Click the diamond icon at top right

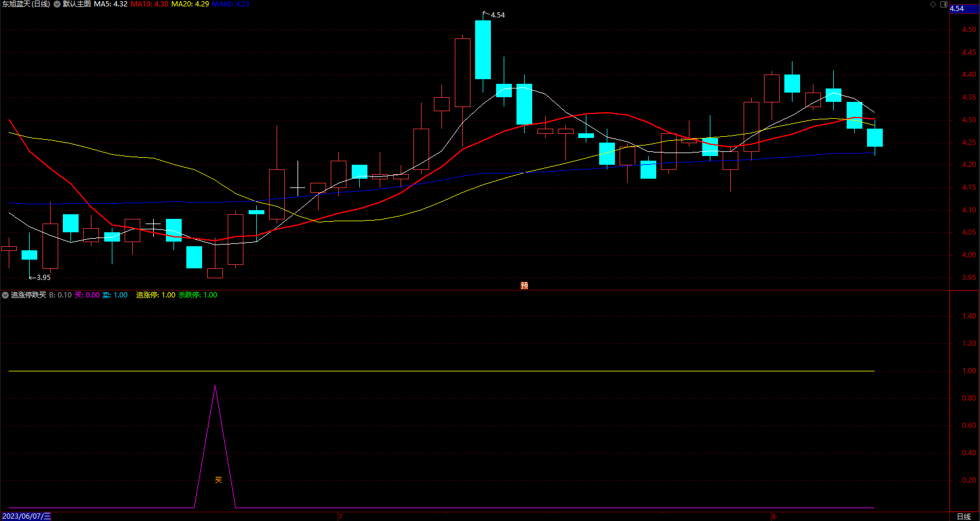point(933,4)
